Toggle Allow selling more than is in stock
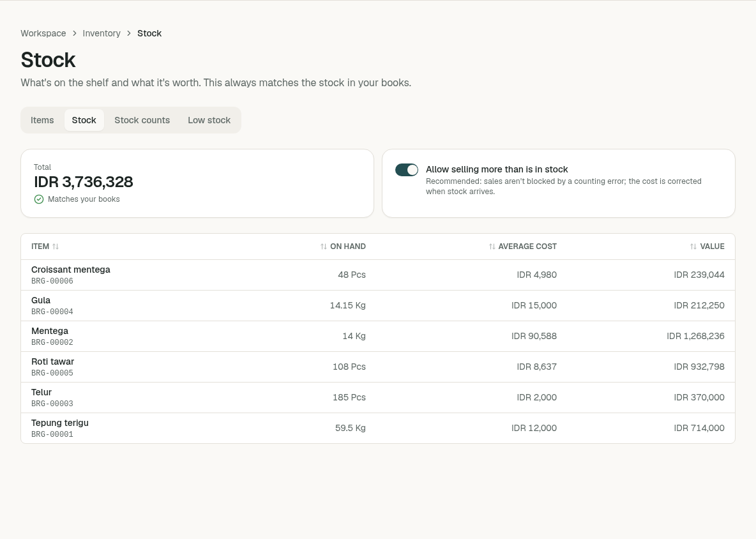The width and height of the screenshot is (756, 539). pyautogui.click(x=407, y=170)
